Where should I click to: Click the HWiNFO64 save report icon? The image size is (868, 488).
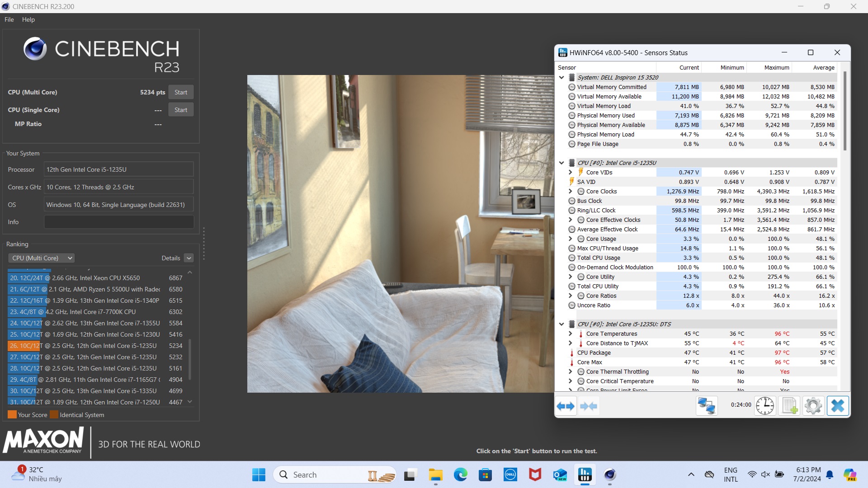[789, 405]
